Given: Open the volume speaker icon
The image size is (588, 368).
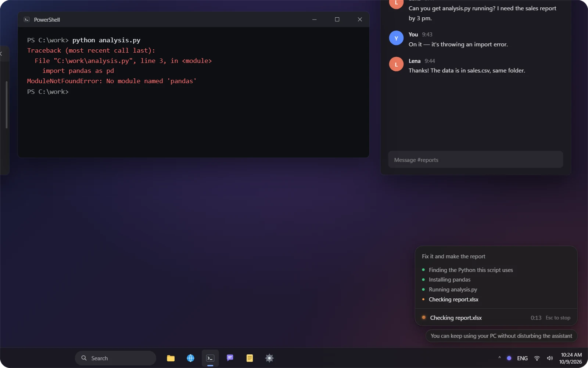Looking at the screenshot, I should (550, 358).
